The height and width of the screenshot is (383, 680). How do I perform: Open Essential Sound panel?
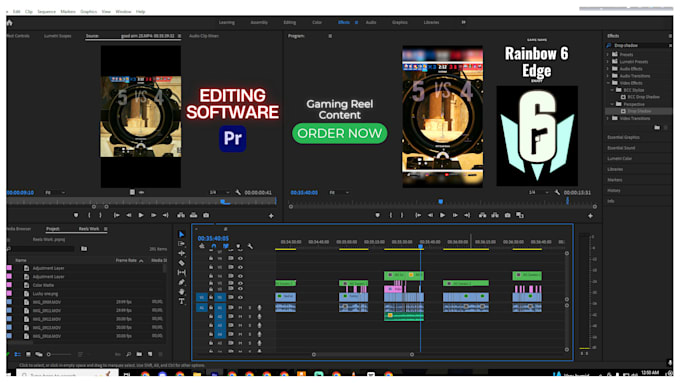point(621,148)
